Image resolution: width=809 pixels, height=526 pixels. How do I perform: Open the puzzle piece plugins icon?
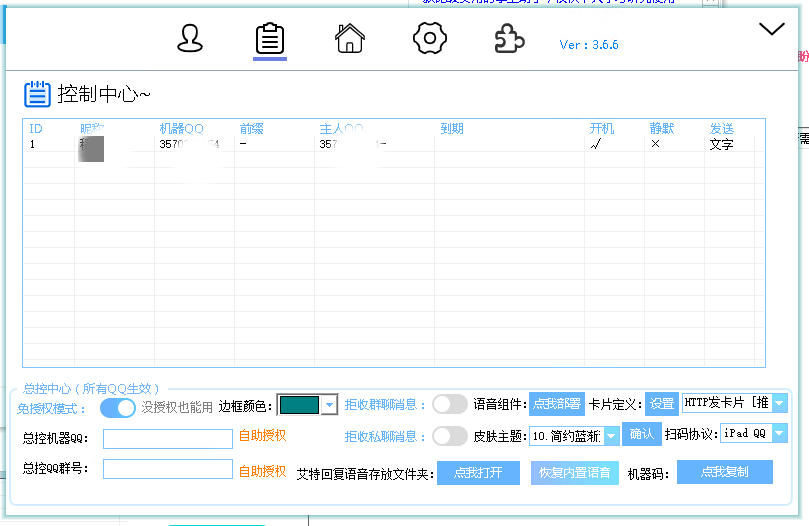[x=510, y=39]
